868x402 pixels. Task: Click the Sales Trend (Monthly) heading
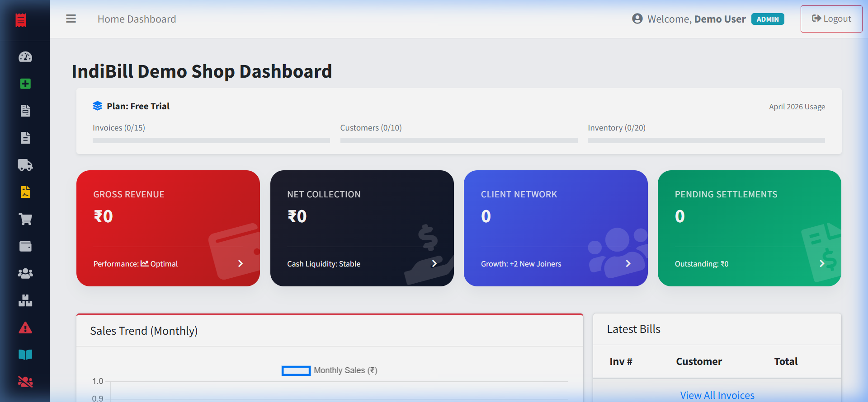(144, 331)
